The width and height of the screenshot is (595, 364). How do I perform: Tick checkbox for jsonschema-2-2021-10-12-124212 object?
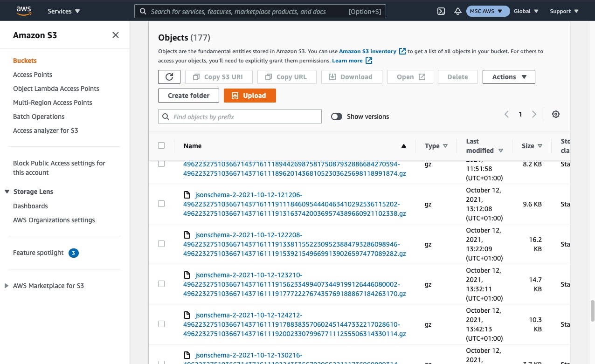(x=161, y=324)
